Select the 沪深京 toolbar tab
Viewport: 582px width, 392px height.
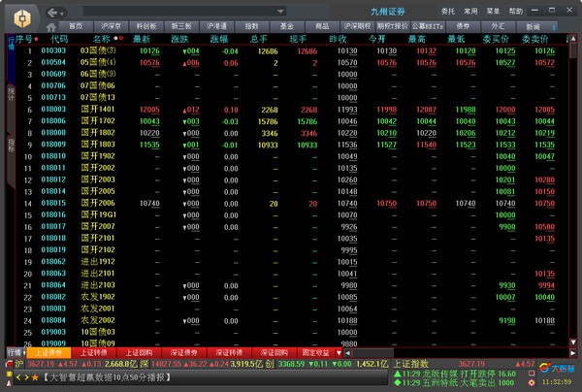[x=111, y=26]
